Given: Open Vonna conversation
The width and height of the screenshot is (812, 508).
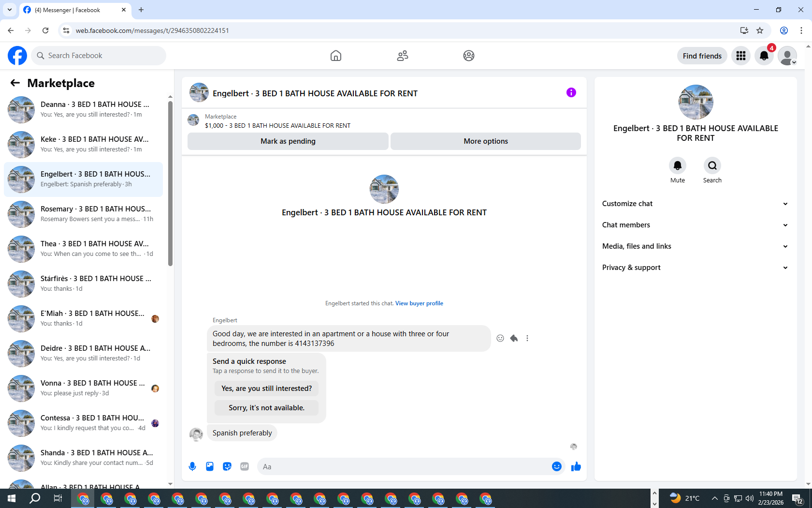Looking at the screenshot, I should pos(83,388).
